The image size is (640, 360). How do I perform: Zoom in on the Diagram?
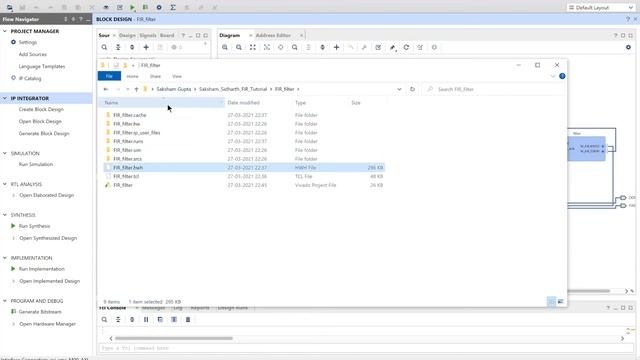(x=225, y=47)
